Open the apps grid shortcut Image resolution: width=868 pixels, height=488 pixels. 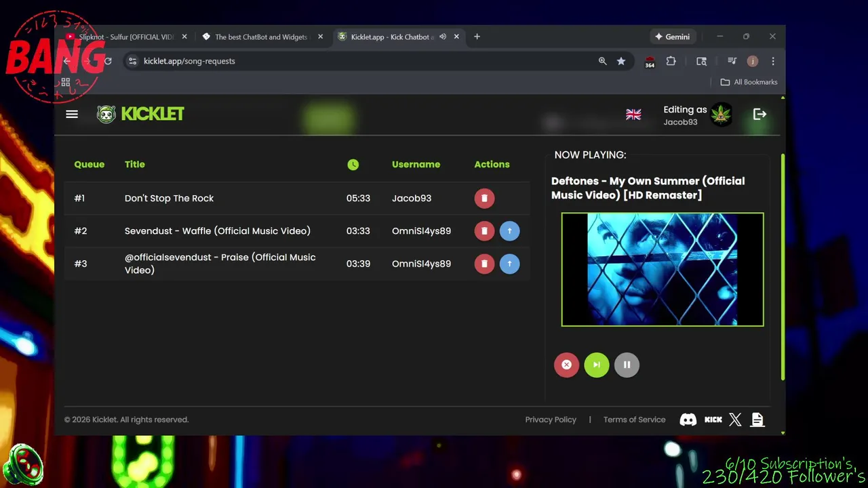pos(66,82)
